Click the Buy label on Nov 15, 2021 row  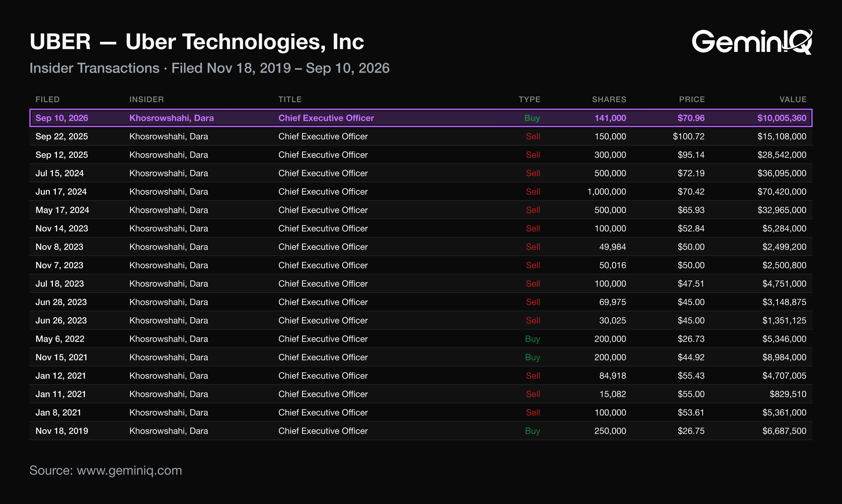point(532,357)
